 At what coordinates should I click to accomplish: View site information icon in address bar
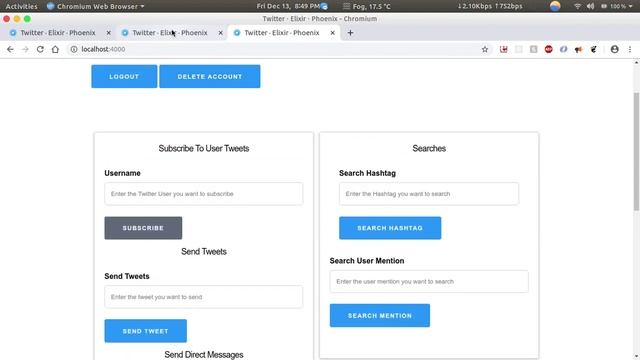click(74, 49)
